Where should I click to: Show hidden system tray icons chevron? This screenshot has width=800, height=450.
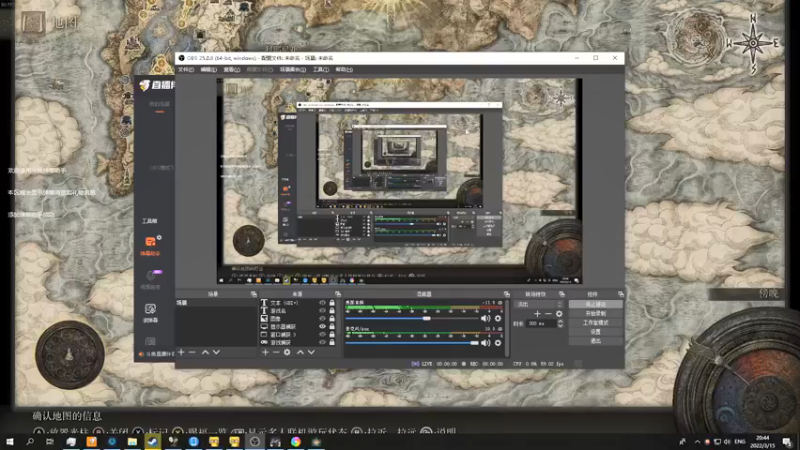click(x=697, y=442)
